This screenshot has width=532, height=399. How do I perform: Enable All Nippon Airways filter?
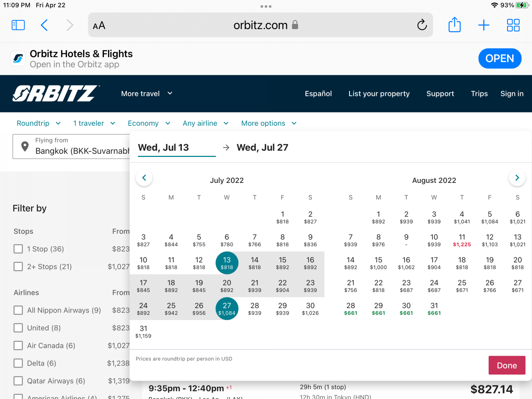(x=18, y=310)
